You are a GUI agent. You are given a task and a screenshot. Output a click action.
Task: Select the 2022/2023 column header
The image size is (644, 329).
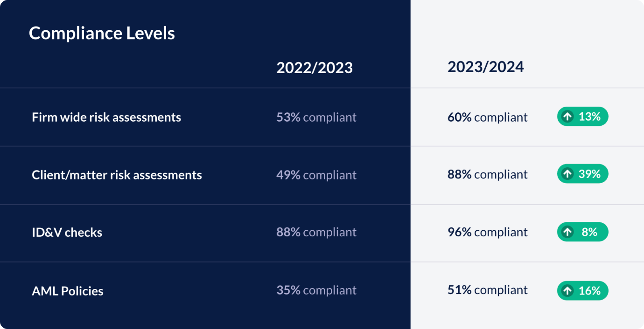tap(315, 68)
